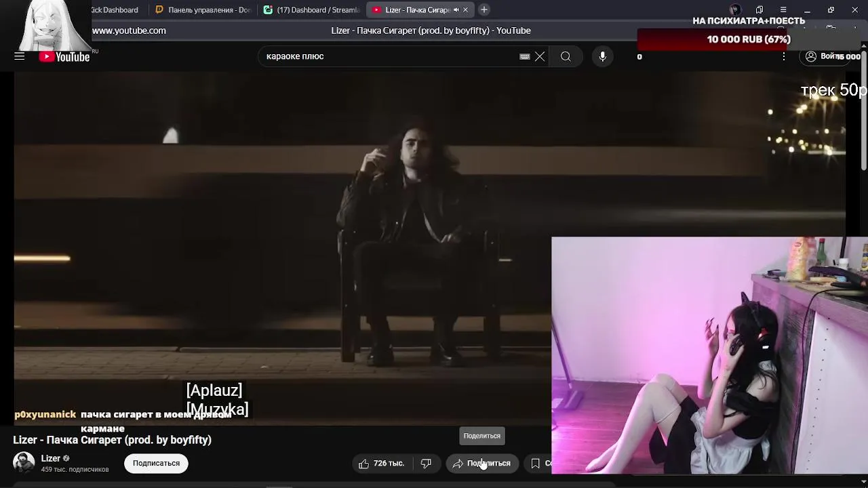868x488 pixels.
Task: Switch to the Панель управления tab
Action: coord(203,10)
